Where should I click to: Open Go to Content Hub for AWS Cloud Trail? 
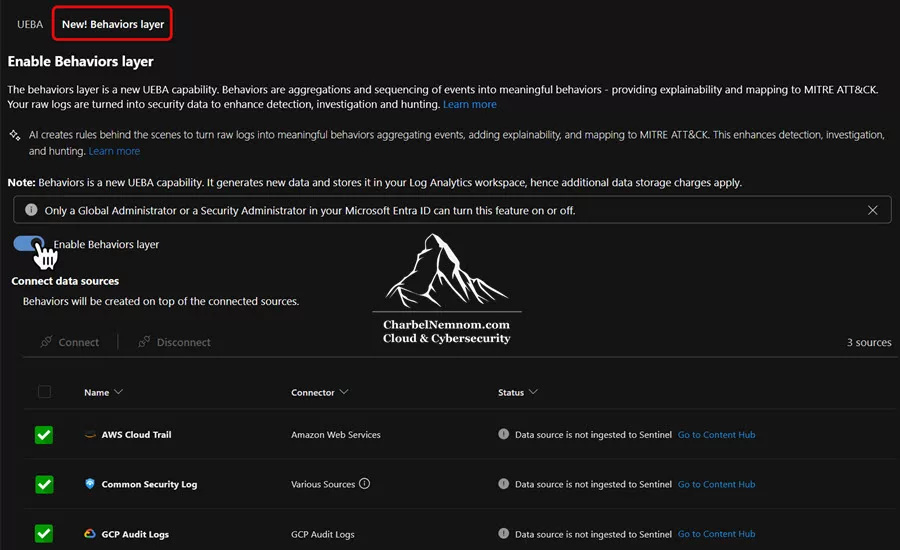pos(716,435)
